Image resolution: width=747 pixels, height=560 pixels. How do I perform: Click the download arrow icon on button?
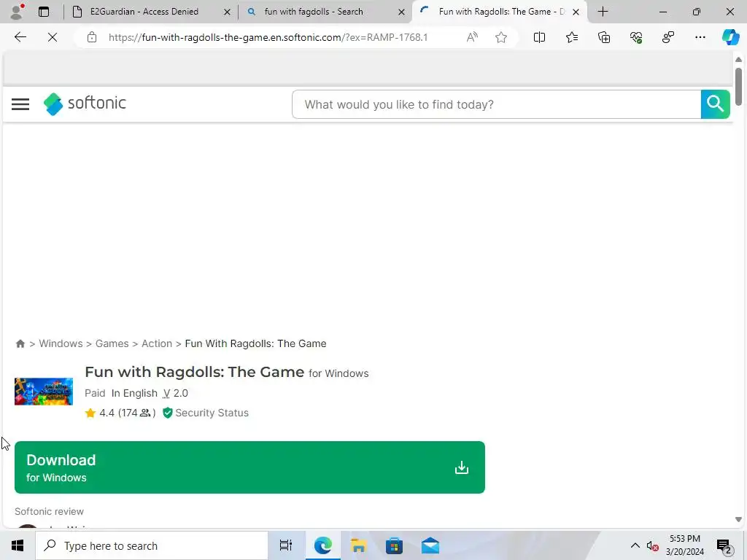[x=461, y=467]
